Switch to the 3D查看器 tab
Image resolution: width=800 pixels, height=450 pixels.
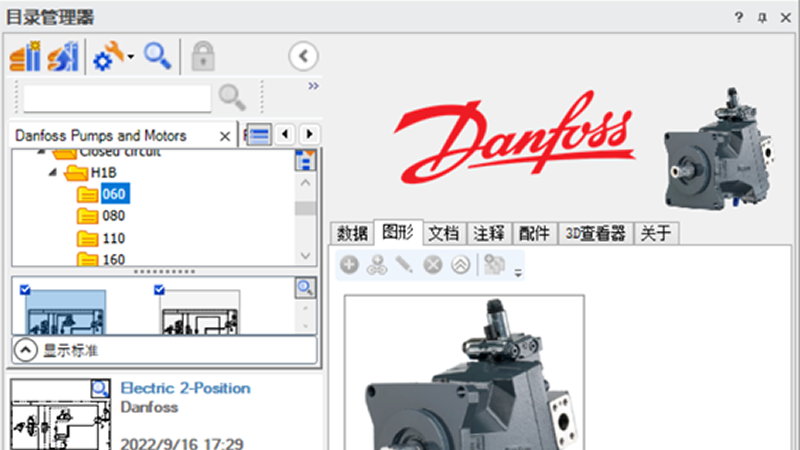click(595, 234)
